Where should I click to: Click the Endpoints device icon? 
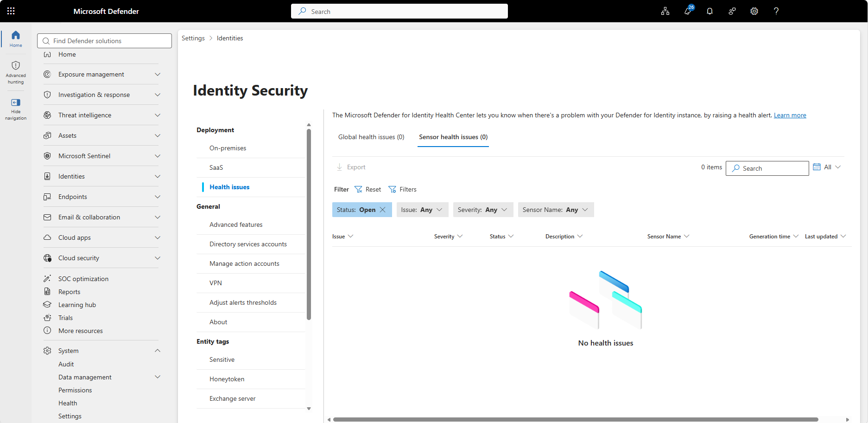click(47, 197)
